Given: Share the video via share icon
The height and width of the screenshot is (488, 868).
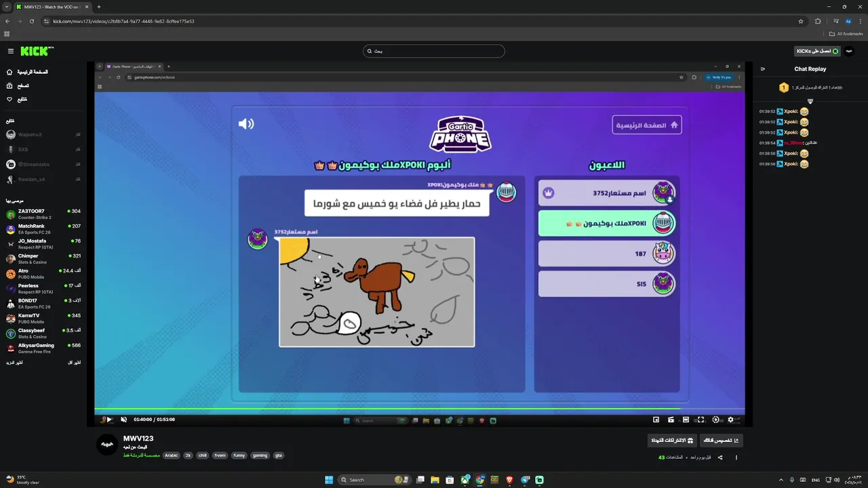Looking at the screenshot, I should [720, 457].
